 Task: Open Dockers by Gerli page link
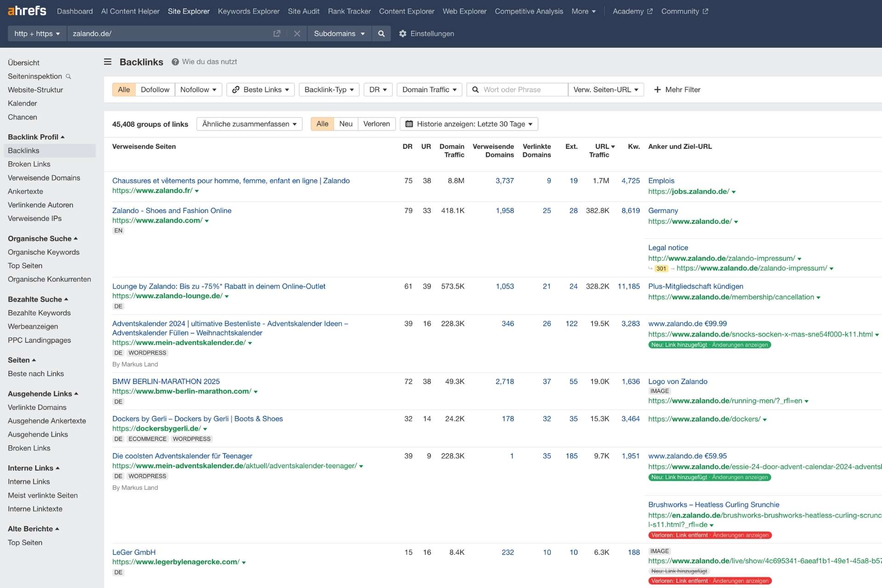pos(198,418)
